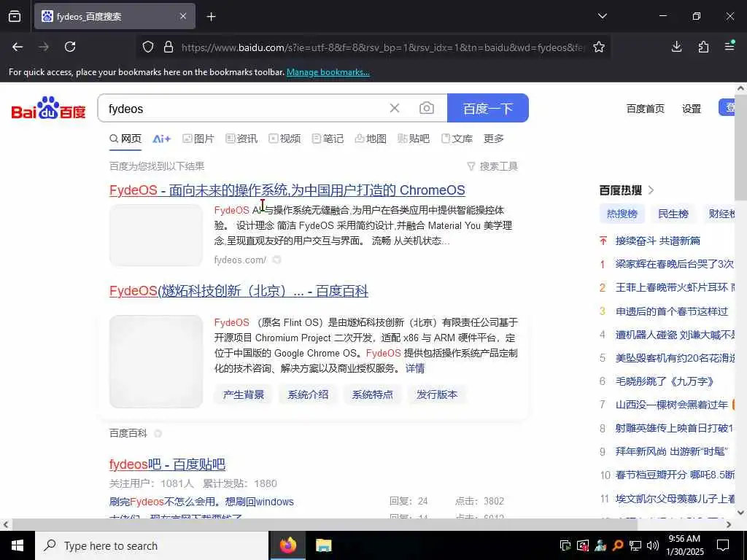Click the 详情 link

coord(414,368)
